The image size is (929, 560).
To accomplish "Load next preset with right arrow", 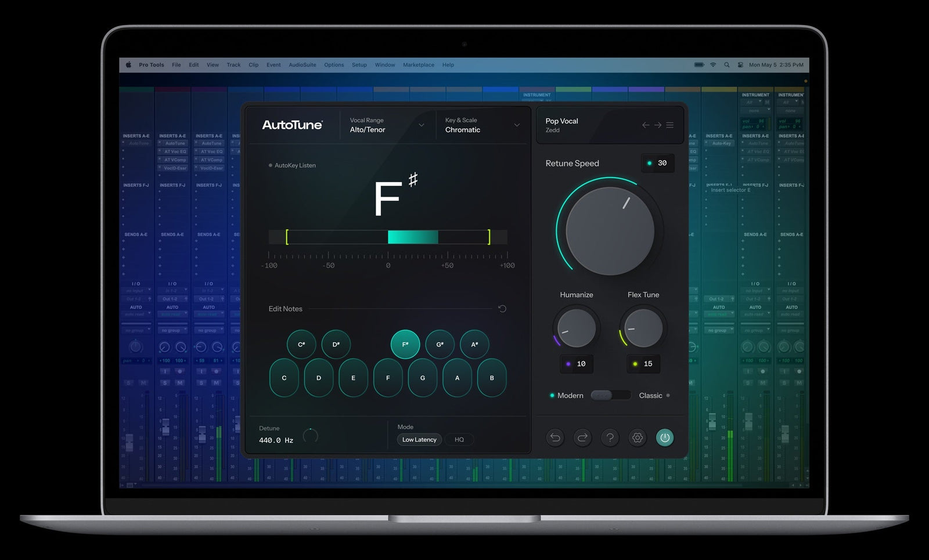I will click(658, 125).
